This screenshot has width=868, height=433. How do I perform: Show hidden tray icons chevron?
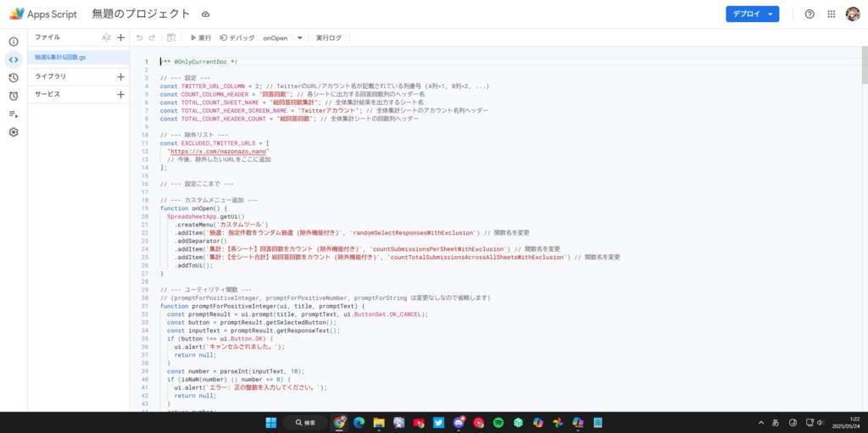click(x=760, y=423)
